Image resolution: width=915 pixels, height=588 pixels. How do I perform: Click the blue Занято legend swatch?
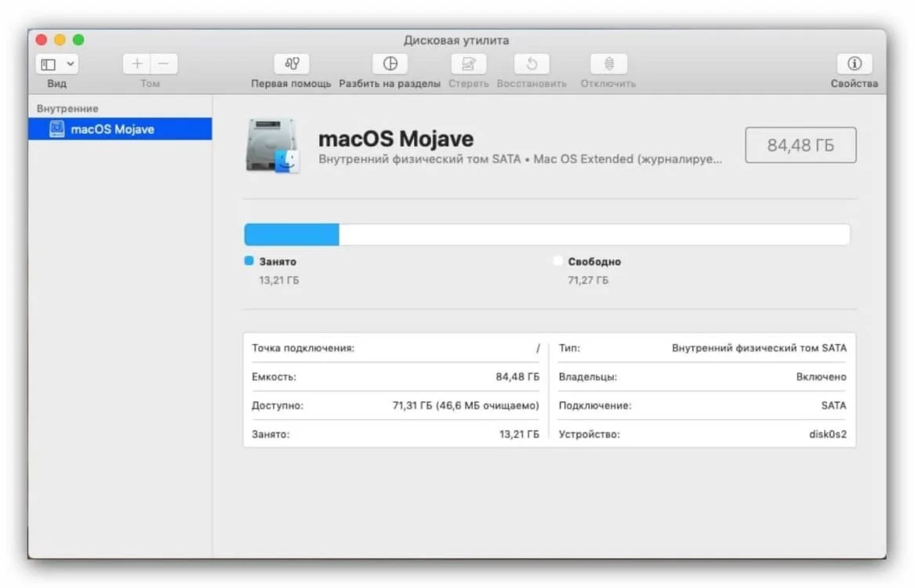tap(249, 261)
